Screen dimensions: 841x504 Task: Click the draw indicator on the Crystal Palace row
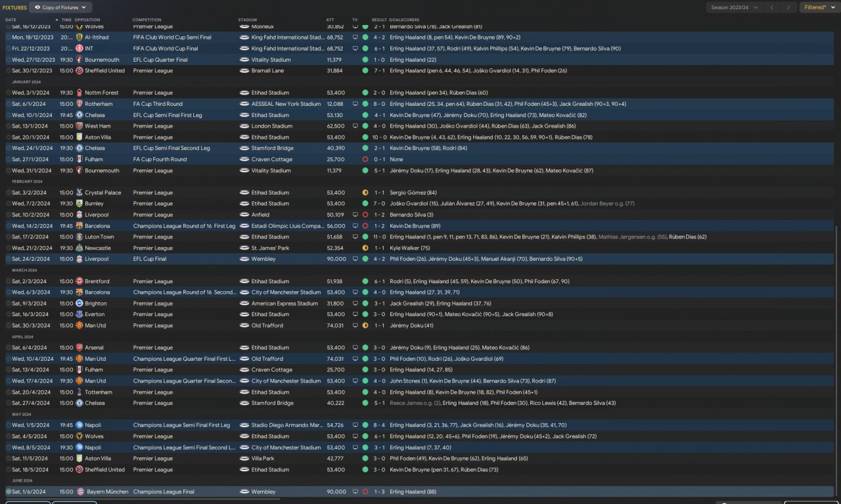[365, 193]
